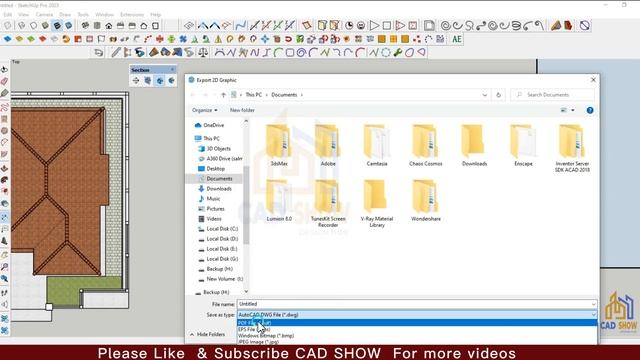Select Music in the navigation pane
Image resolution: width=640 pixels, height=360 pixels.
213,199
